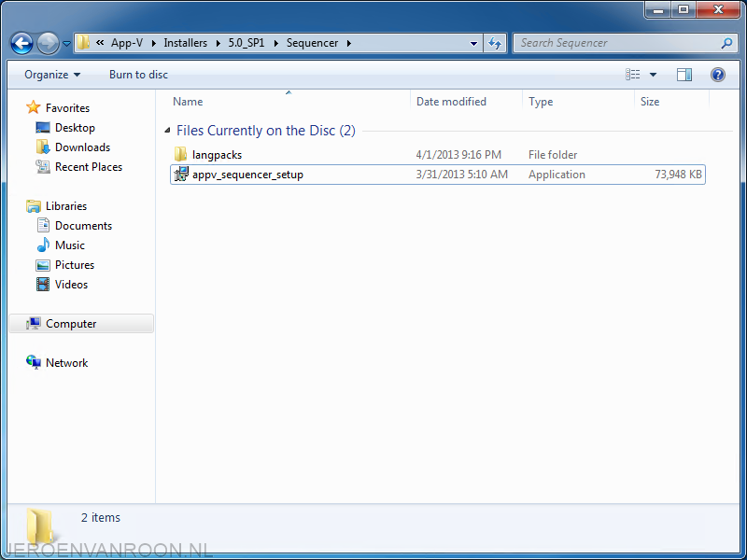Open the More view options dropdown arrow
The height and width of the screenshot is (560, 747).
[x=653, y=75]
